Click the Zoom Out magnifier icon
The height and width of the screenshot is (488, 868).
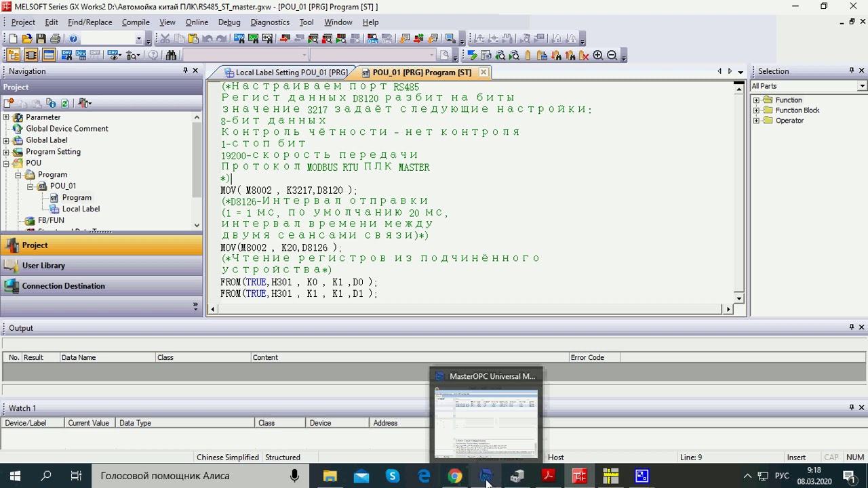[x=612, y=56]
